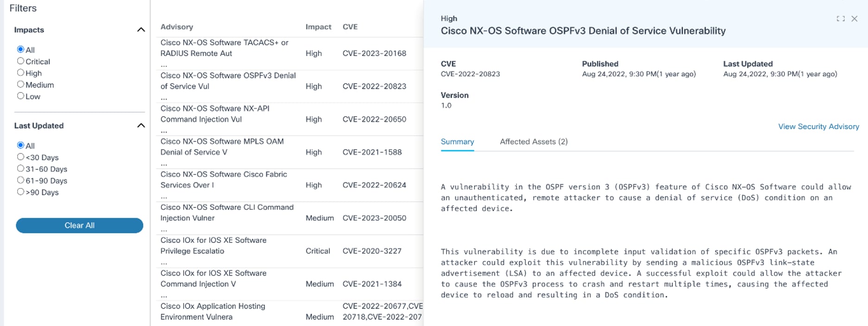The height and width of the screenshot is (326, 868).
Task: Choose the >90 Days radio option
Action: (20, 192)
